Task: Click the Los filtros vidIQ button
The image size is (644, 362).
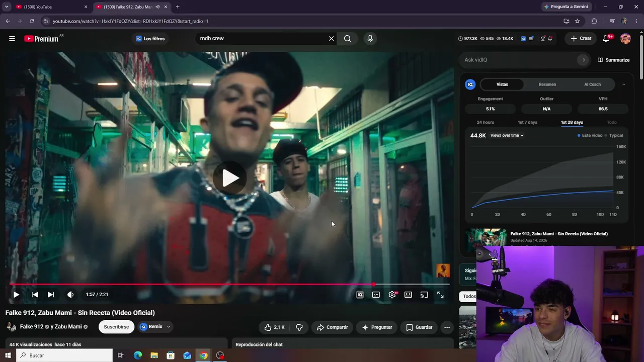Action: pyautogui.click(x=150, y=39)
